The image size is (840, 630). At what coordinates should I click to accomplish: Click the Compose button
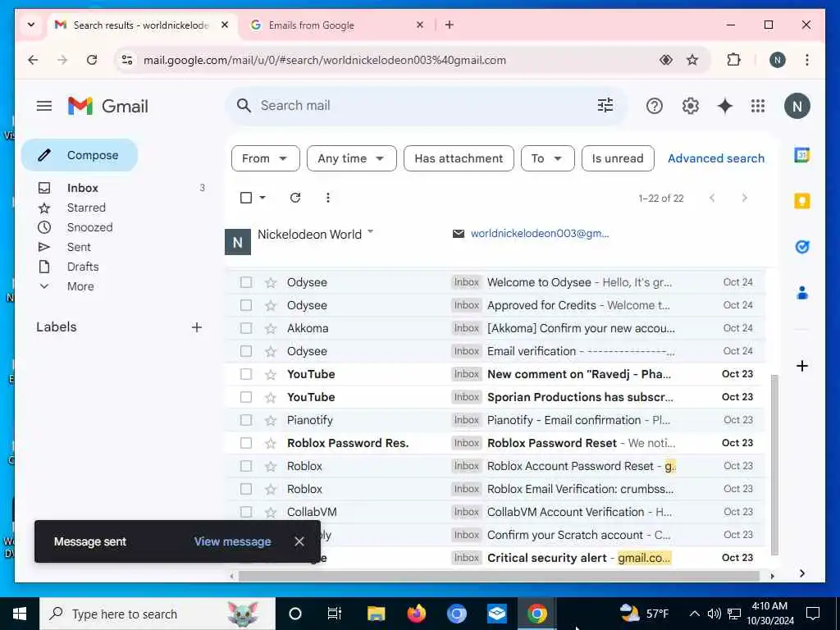pos(80,155)
